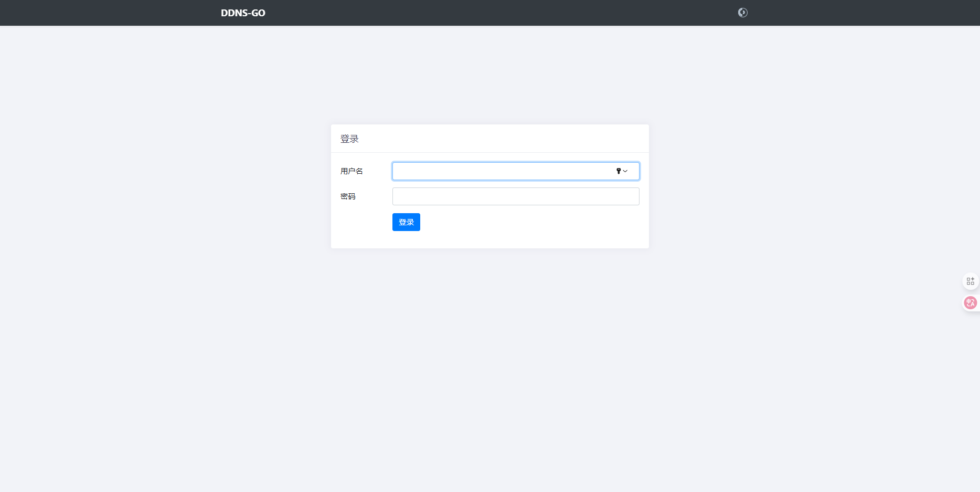This screenshot has width=980, height=492.
Task: Focus the 密码 input field
Action: pos(515,196)
